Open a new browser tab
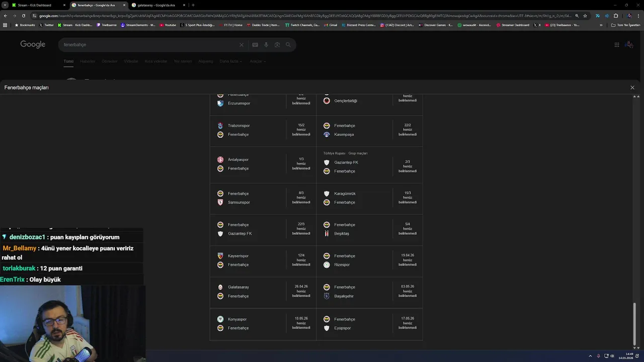This screenshot has height=362, width=644. click(193, 5)
